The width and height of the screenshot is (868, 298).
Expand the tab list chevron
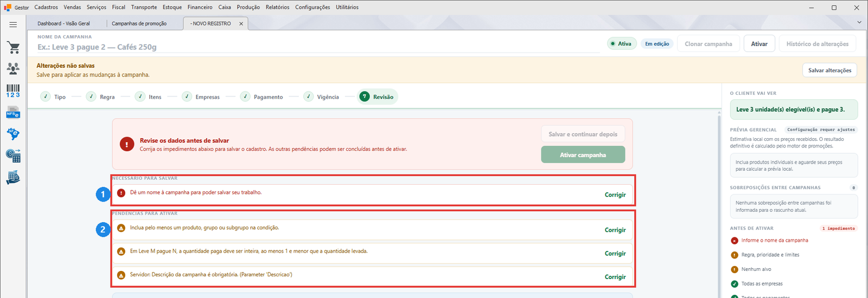(x=859, y=22)
